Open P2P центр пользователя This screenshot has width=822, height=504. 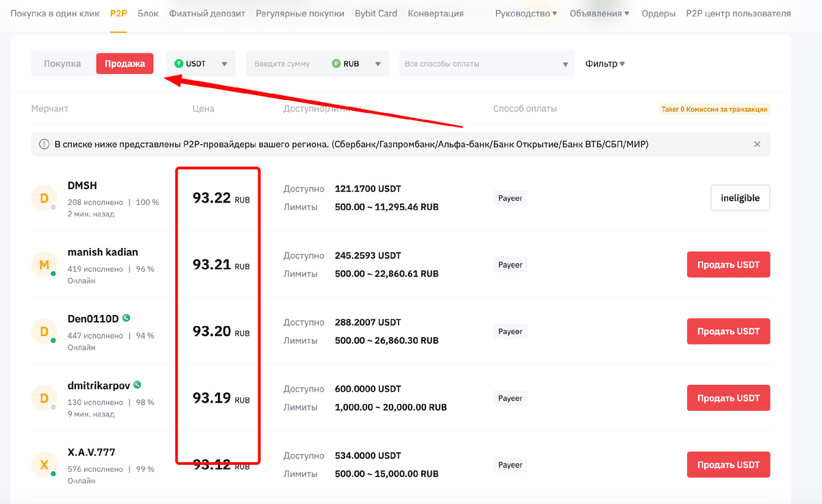[738, 13]
